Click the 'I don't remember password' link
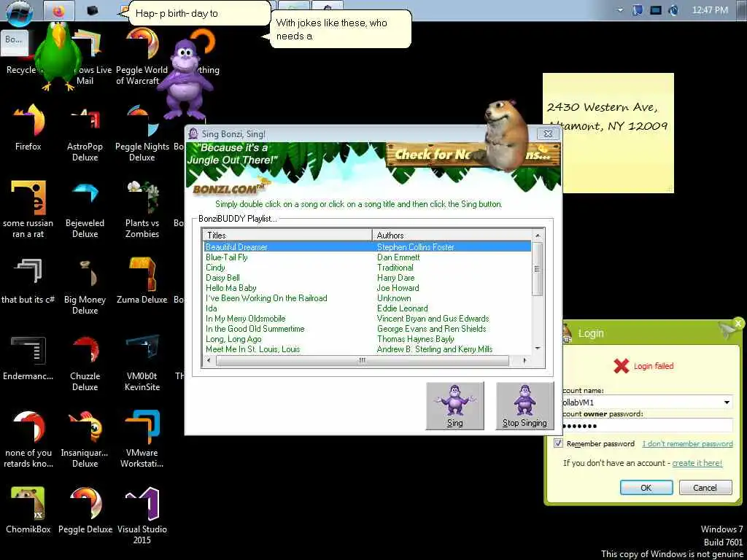 (x=687, y=444)
